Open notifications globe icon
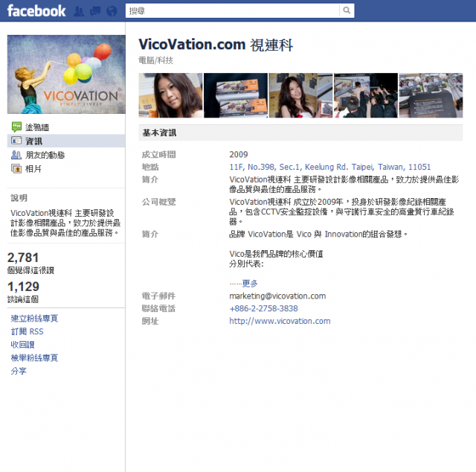Viewport: 476px width, 472px height. (112, 11)
